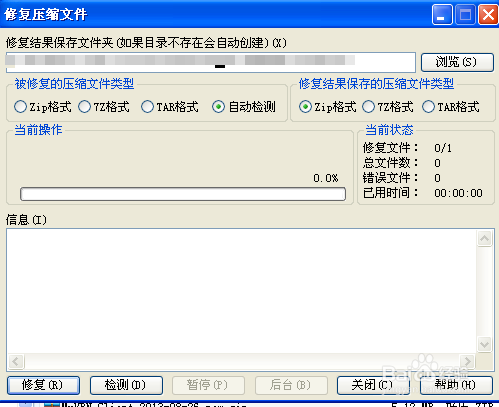Screen dimensions: 499x407
Task: Close dialog with 关闭(C) button
Action: 373,385
